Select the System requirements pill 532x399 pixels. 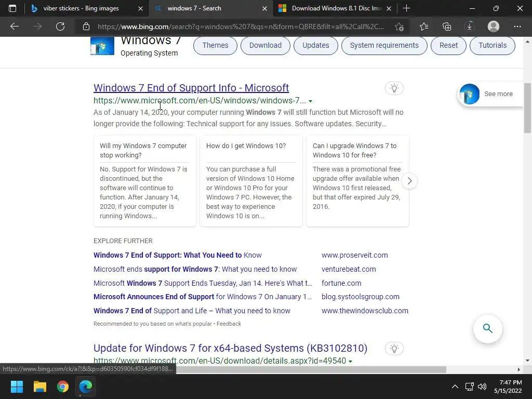(x=384, y=46)
